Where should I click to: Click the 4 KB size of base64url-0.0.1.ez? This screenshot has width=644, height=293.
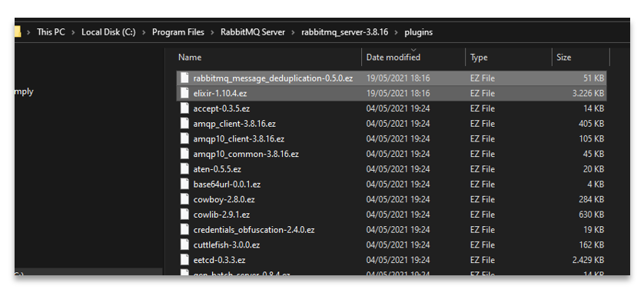pyautogui.click(x=596, y=184)
